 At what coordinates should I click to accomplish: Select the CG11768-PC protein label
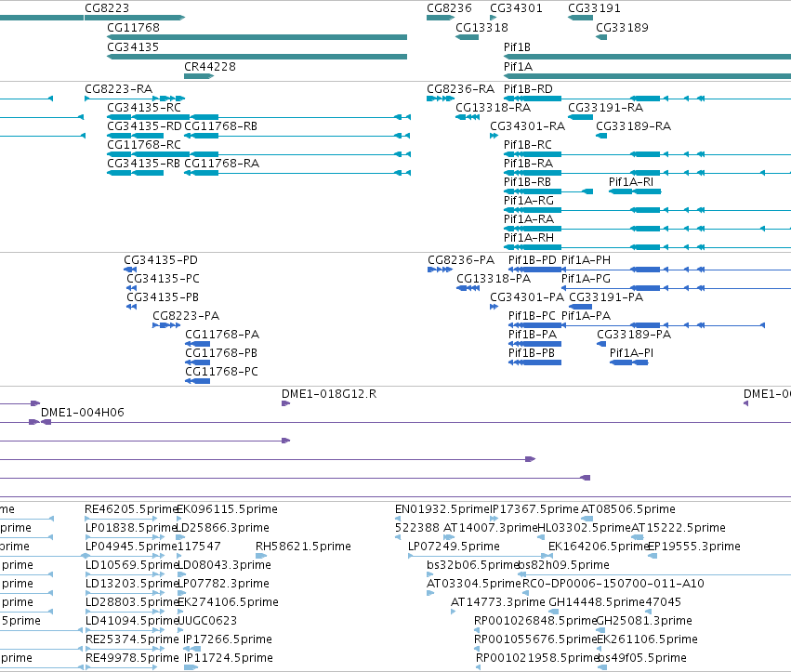221,372
